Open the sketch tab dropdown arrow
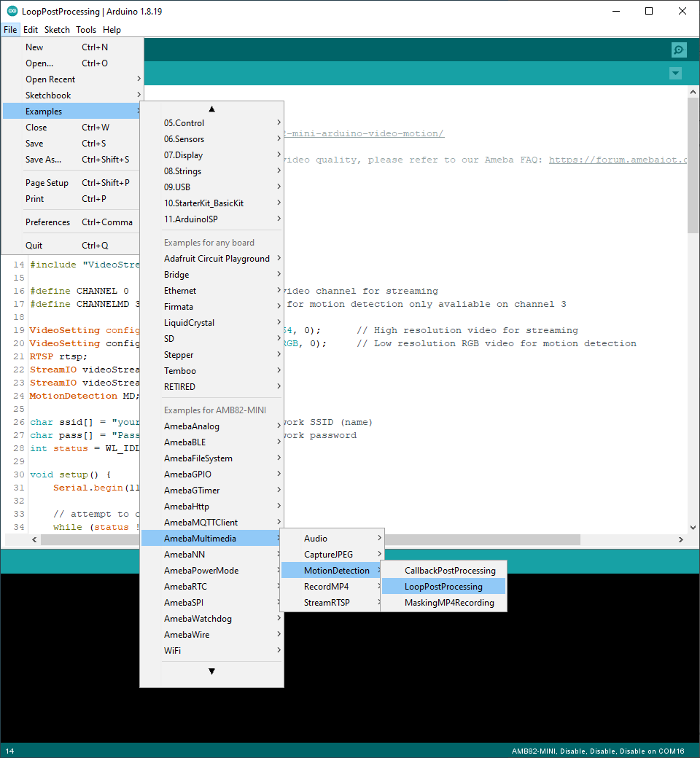The image size is (700, 758). point(675,74)
